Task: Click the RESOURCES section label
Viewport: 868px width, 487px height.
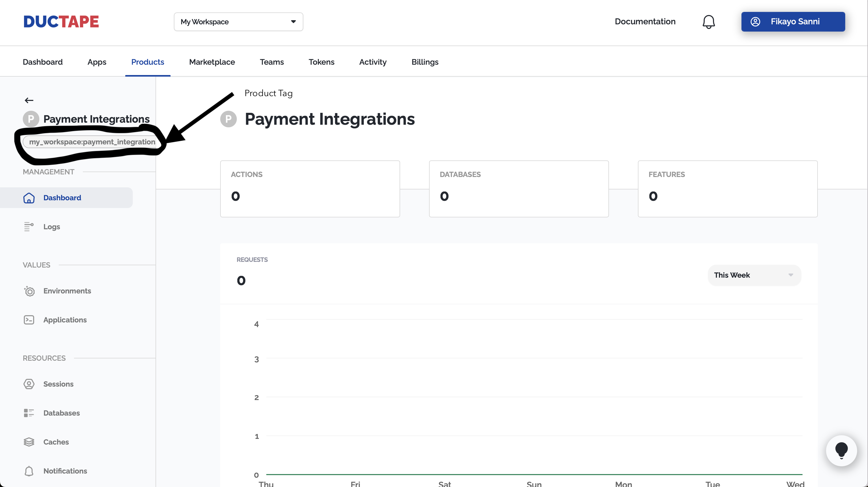Action: click(44, 358)
